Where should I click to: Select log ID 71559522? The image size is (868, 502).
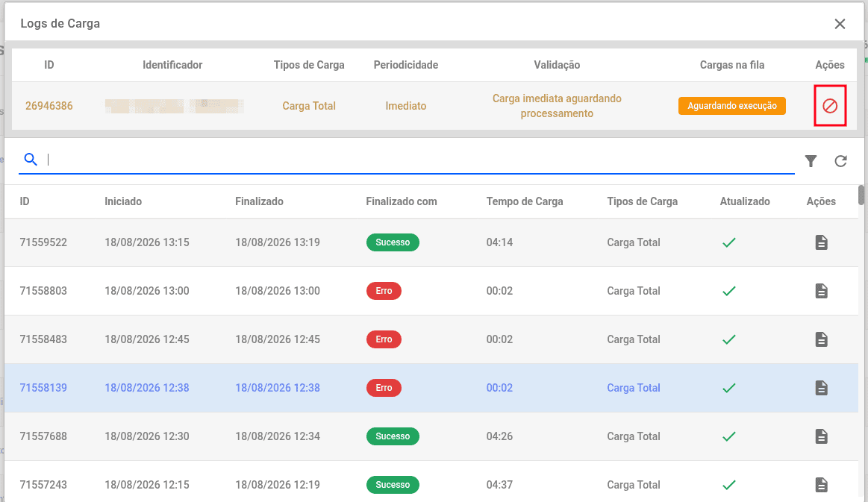tap(43, 242)
